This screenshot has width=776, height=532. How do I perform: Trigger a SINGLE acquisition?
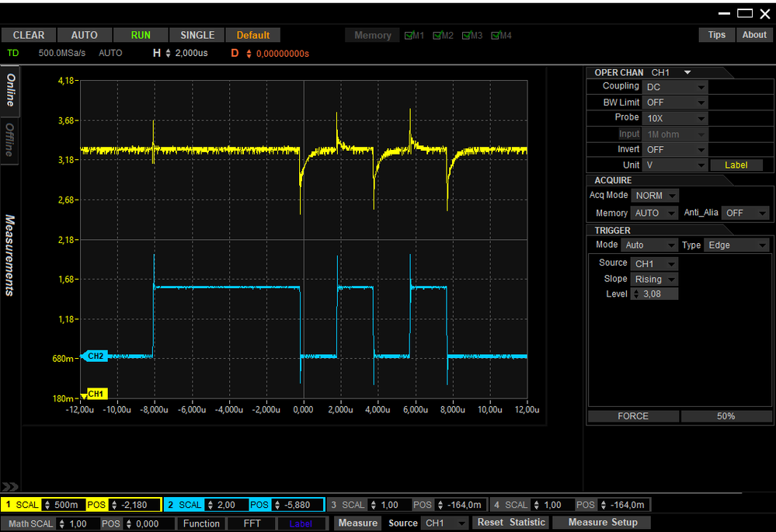[x=197, y=35]
